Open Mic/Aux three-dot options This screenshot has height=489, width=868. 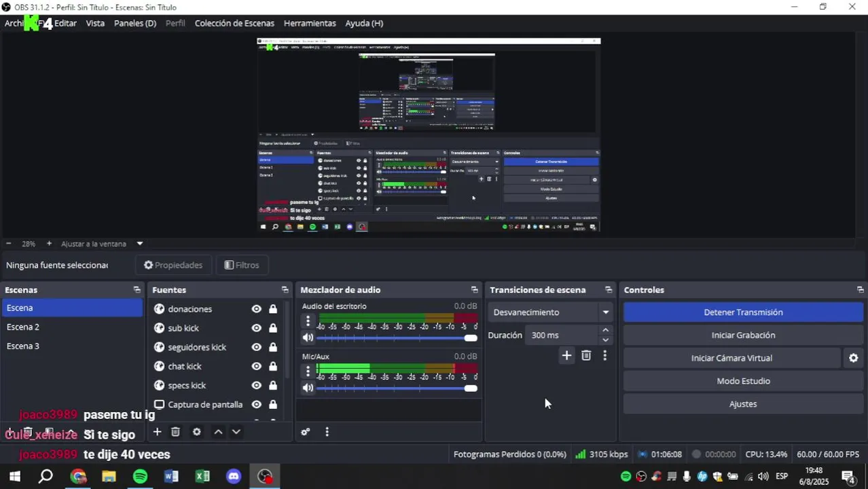coord(308,372)
